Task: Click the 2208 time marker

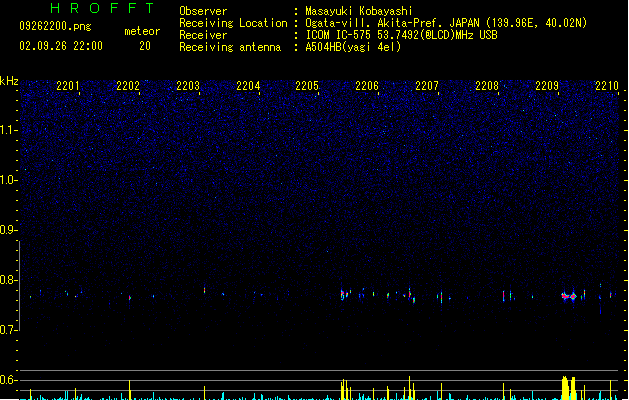Action: click(x=487, y=86)
